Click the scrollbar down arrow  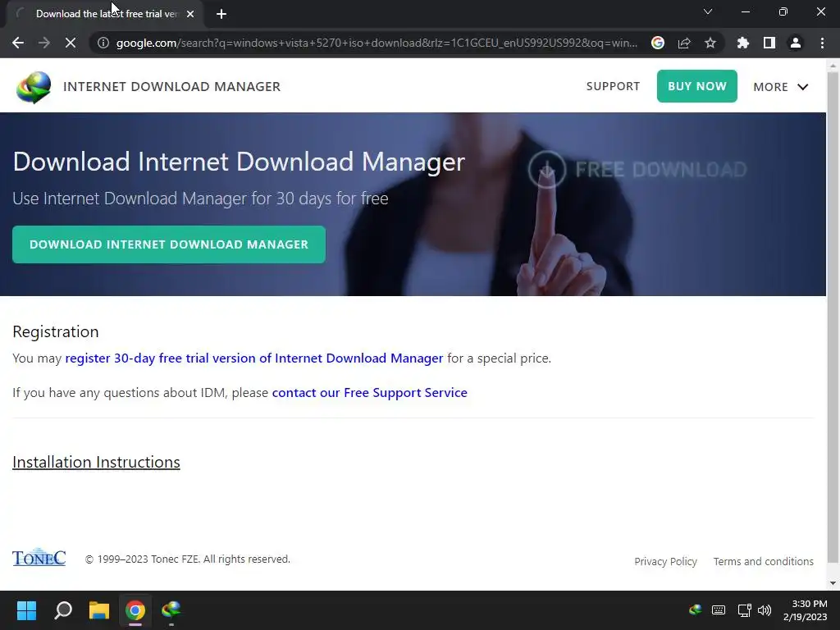(x=833, y=583)
